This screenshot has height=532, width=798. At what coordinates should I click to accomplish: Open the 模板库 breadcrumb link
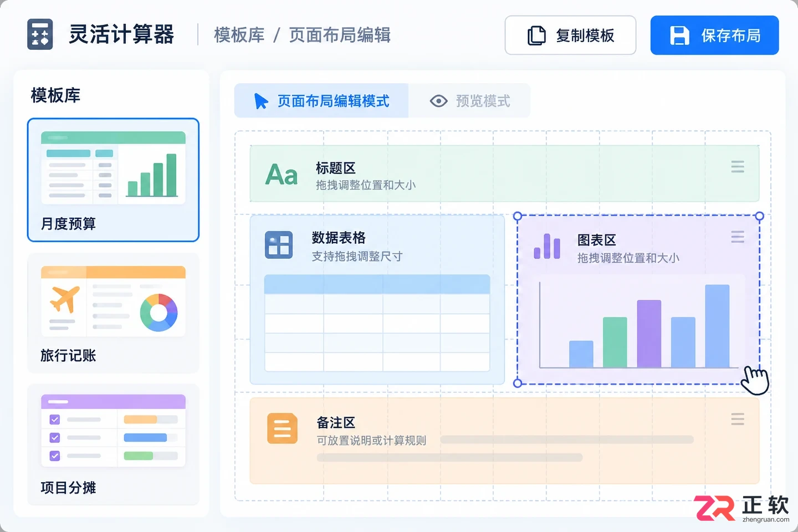point(239,35)
